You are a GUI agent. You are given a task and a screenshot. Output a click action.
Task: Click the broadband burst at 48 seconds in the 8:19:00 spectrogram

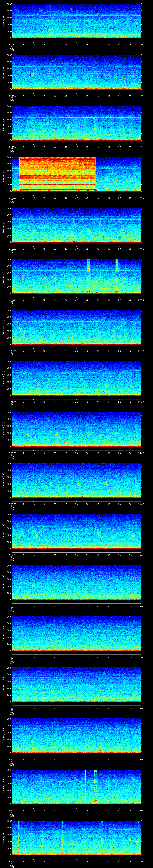click(x=117, y=276)
